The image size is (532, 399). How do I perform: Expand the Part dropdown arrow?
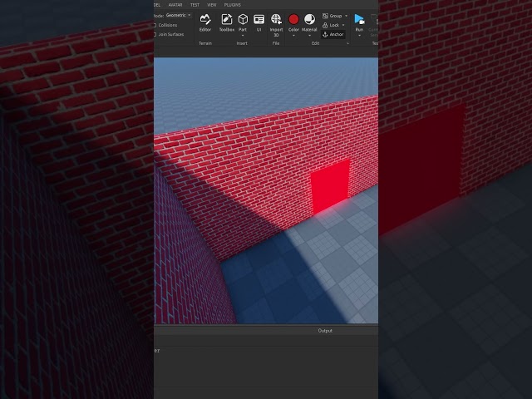click(243, 35)
